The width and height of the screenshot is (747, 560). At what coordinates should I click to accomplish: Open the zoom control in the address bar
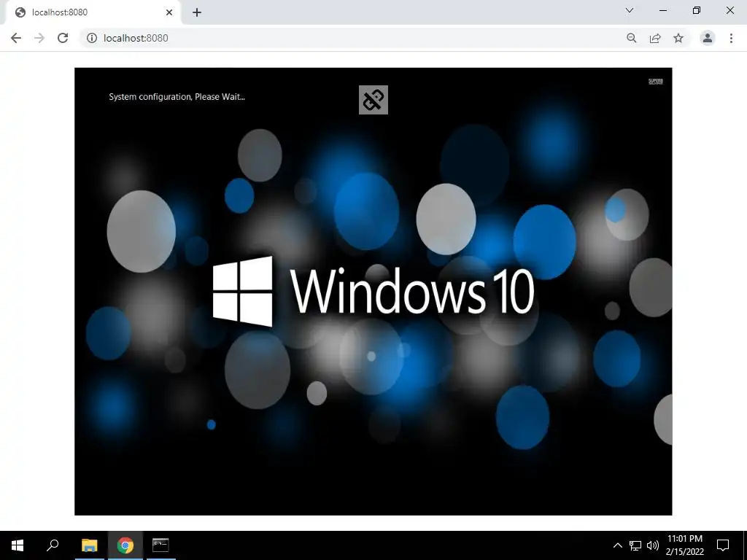pyautogui.click(x=632, y=38)
